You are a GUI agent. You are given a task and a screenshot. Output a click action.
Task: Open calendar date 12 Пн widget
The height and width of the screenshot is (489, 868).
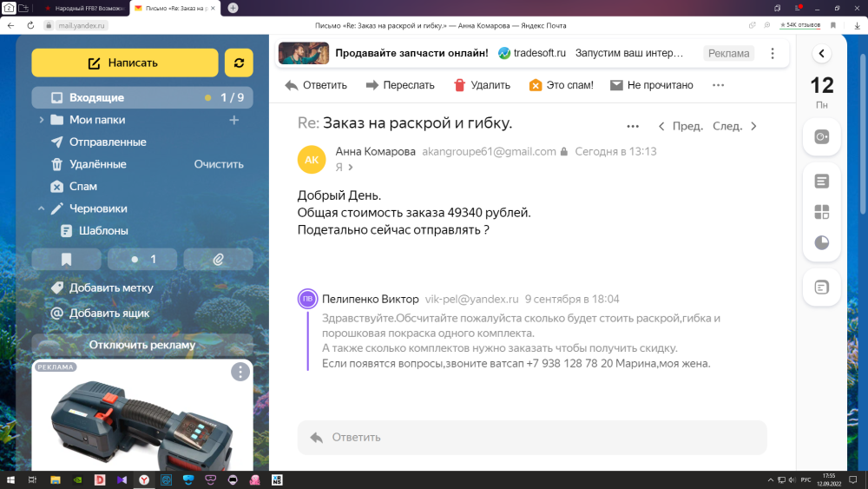pos(821,92)
